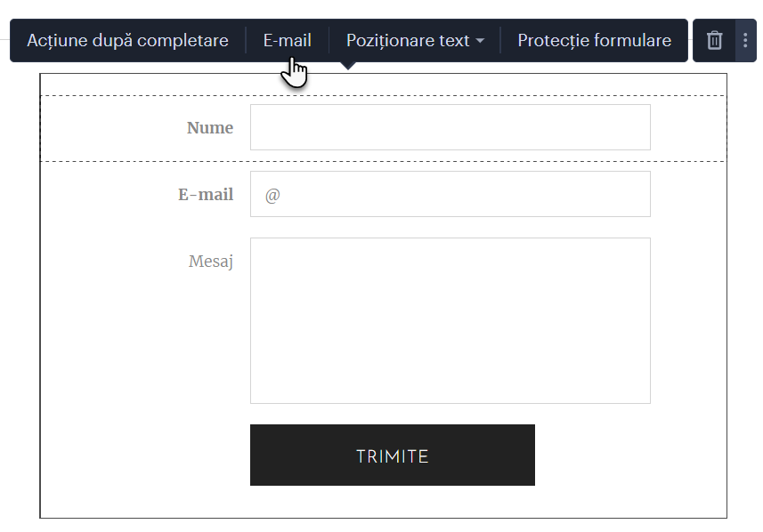Click the empty space left of the Mesaj label
The width and height of the screenshot is (763, 532).
click(x=114, y=262)
